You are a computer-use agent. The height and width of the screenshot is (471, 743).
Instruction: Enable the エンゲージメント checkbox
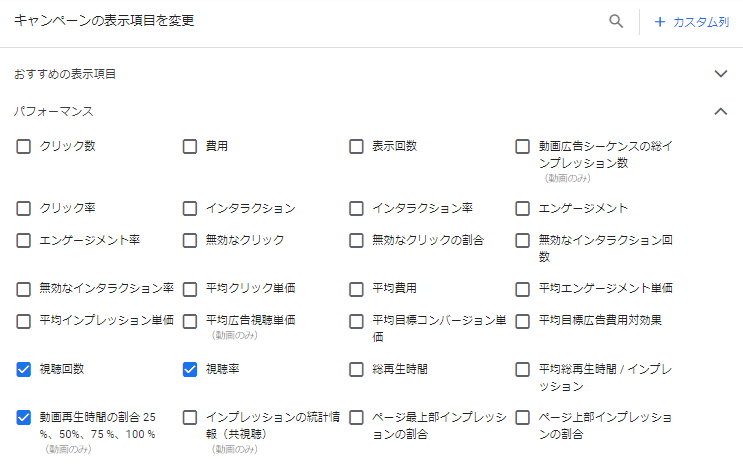(x=522, y=208)
